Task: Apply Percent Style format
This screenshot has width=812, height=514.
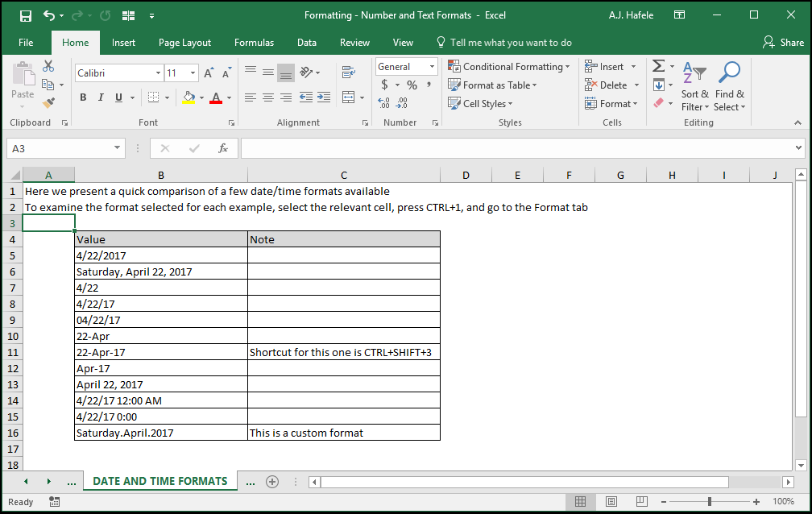Action: [x=412, y=85]
